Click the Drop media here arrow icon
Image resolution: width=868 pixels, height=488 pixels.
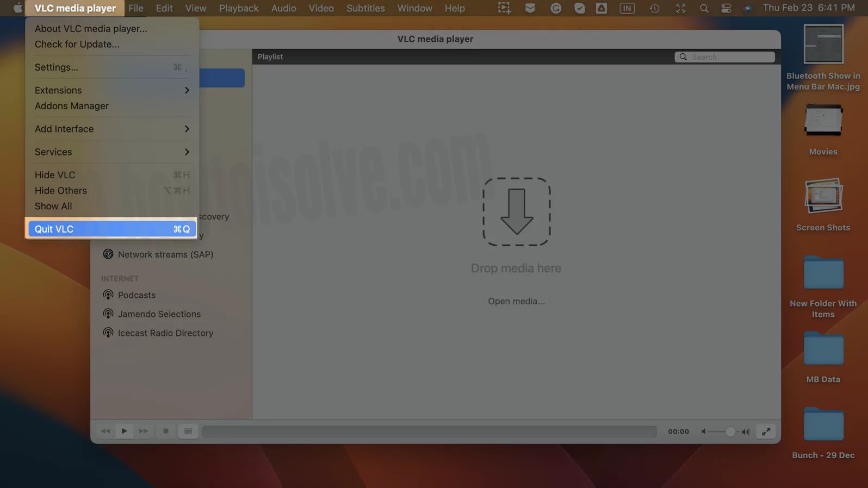517,212
